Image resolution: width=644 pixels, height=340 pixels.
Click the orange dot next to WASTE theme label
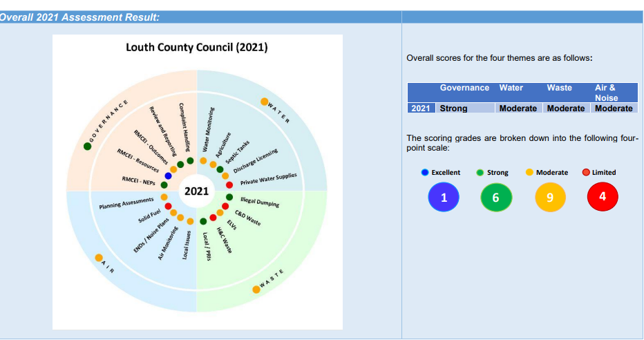tap(256, 290)
